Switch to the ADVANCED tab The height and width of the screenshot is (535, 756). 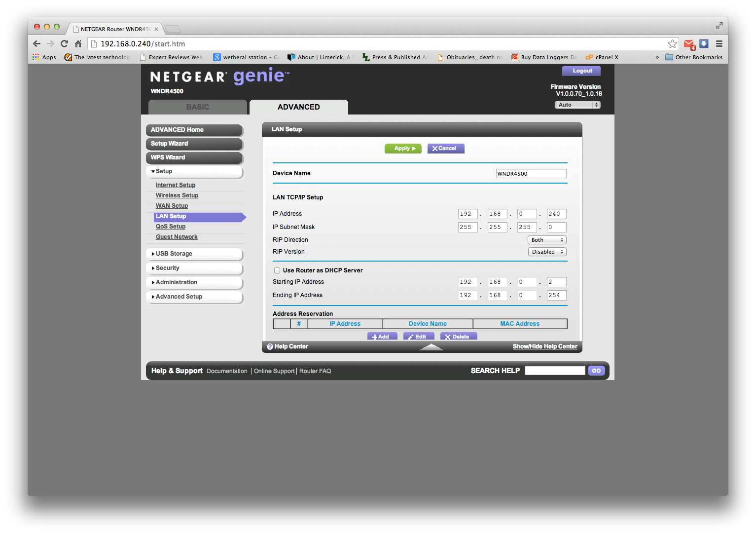[299, 107]
